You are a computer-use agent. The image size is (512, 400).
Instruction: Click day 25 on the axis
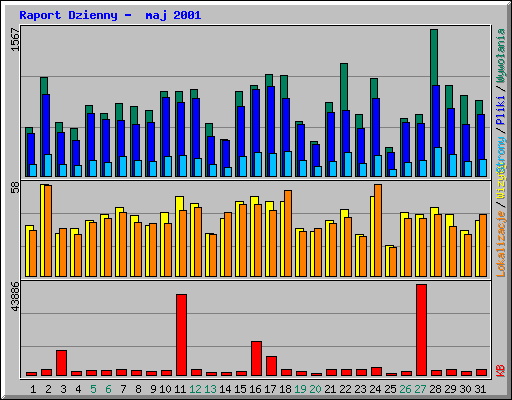390,389
